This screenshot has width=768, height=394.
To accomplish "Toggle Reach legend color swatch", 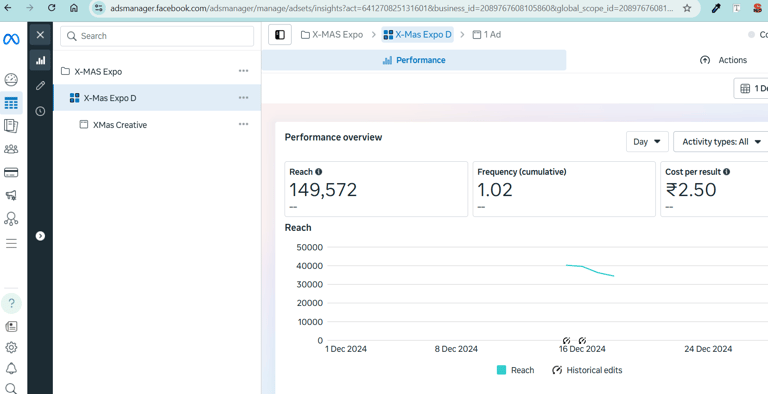I will point(501,370).
